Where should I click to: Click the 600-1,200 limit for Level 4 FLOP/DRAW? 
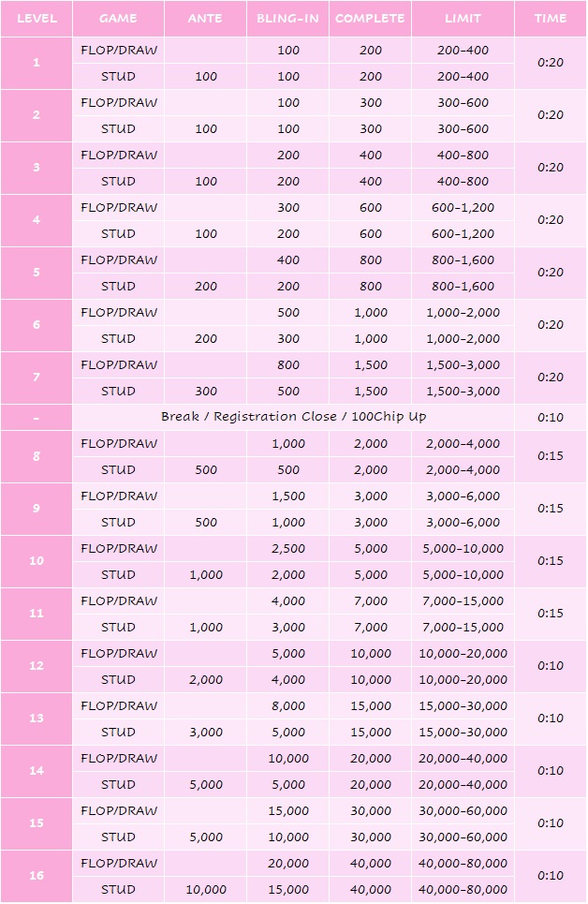(x=463, y=208)
